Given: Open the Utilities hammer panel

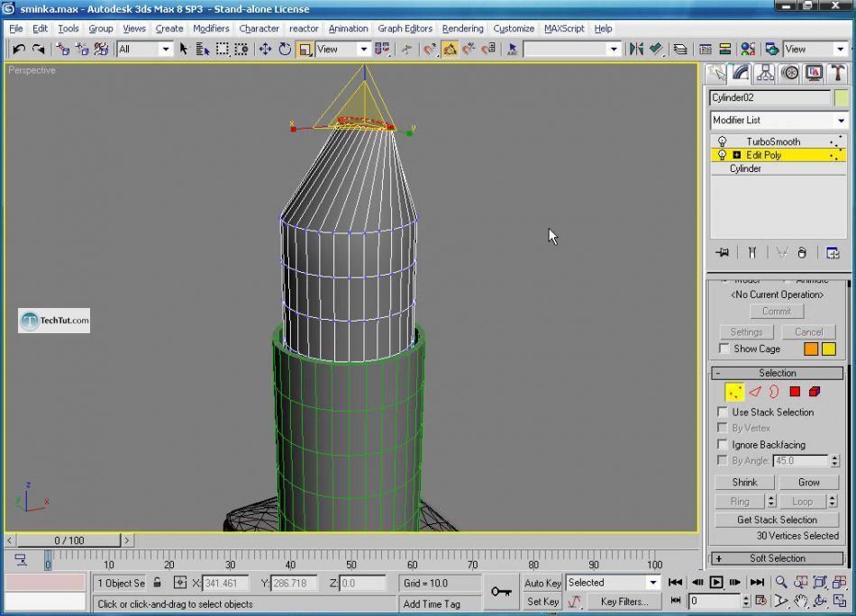Looking at the screenshot, I should click(x=838, y=73).
